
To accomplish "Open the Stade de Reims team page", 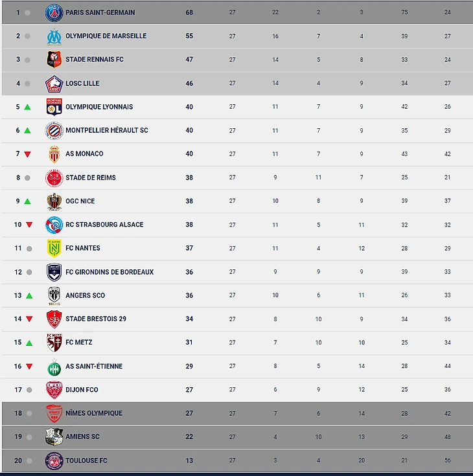I will click(x=91, y=177).
